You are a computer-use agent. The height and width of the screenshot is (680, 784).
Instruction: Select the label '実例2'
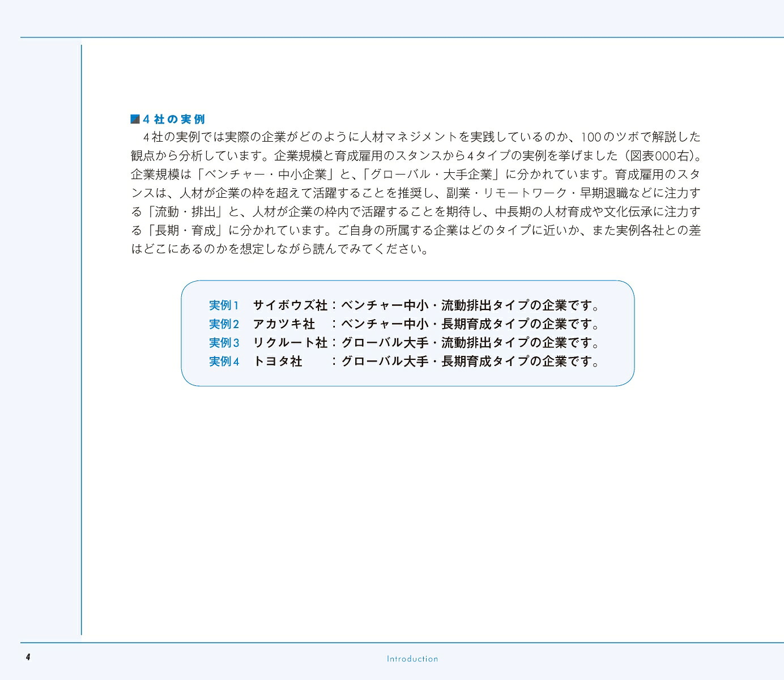coord(224,324)
